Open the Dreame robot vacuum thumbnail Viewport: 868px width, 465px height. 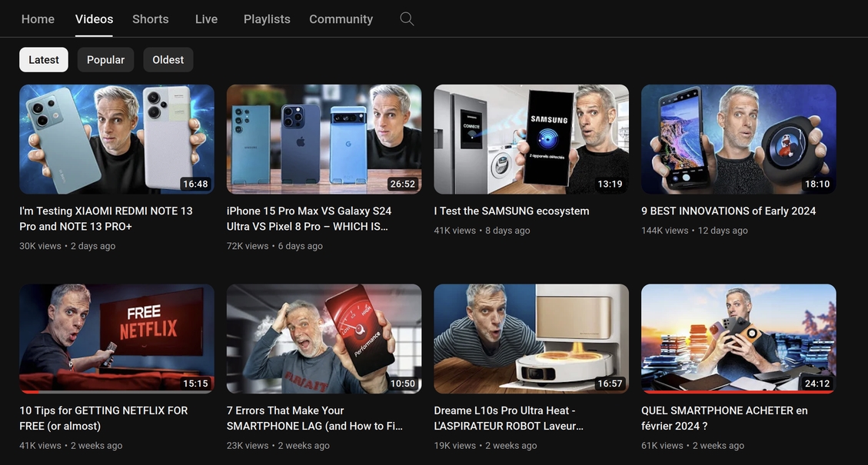[531, 339]
